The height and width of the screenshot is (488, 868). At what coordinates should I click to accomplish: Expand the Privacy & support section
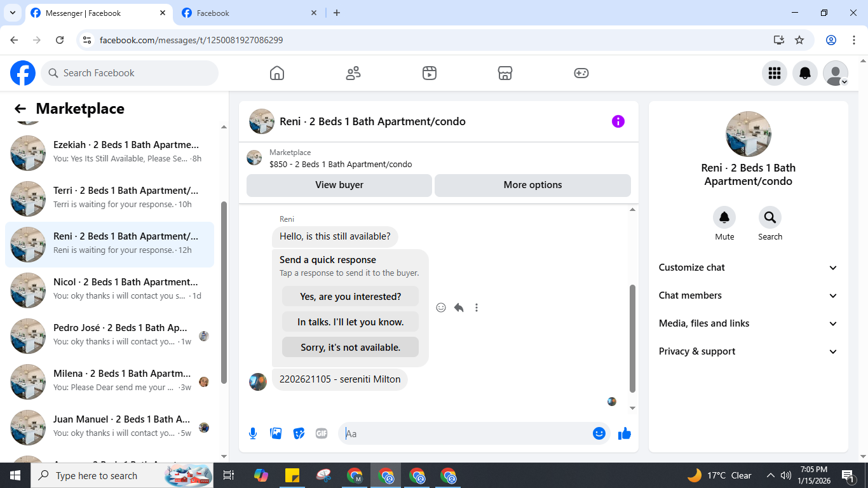[x=748, y=351]
